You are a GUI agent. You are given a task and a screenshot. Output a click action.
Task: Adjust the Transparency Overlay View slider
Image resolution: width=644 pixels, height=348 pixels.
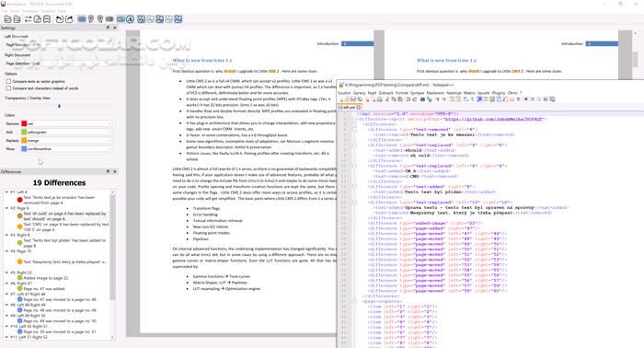(59, 106)
